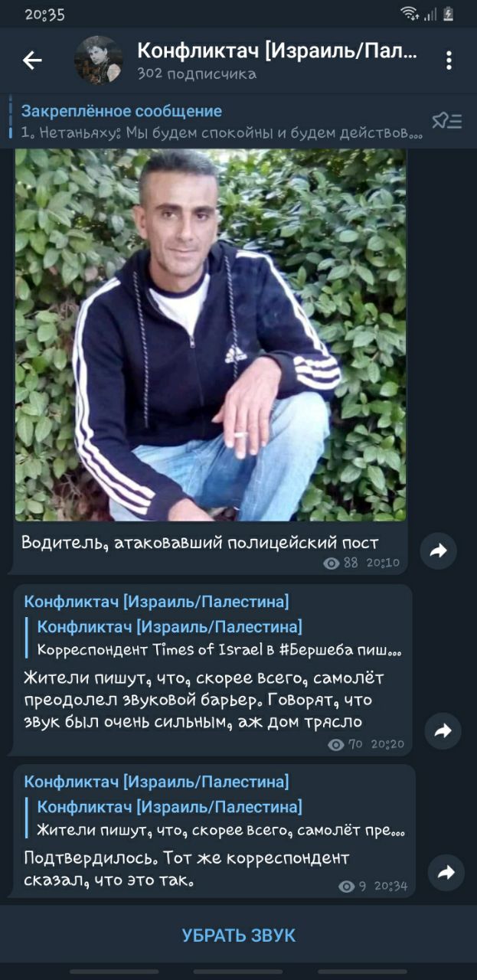477x980 pixels.
Task: Share the 20:20 sound barrier message
Action: 443,731
